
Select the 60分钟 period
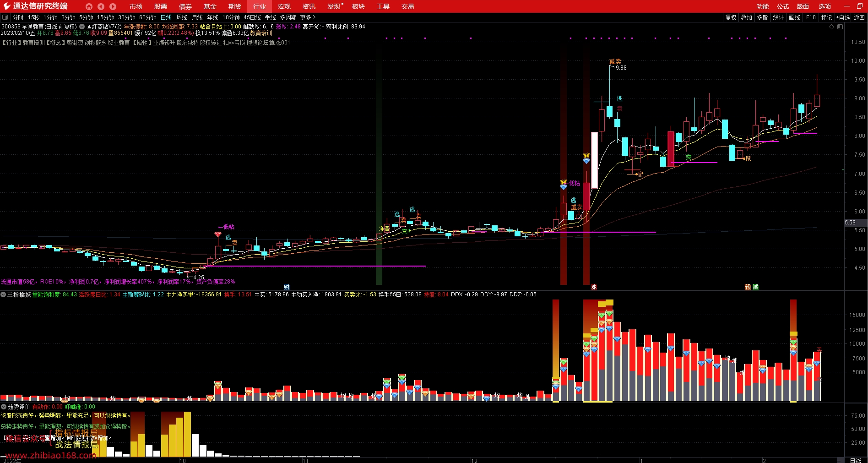(148, 17)
